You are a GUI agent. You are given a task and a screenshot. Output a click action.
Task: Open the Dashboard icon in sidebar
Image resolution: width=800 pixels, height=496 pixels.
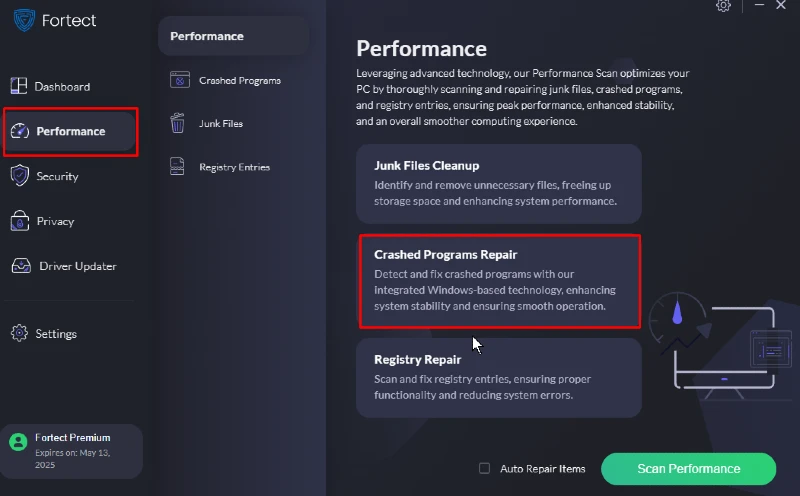point(19,86)
